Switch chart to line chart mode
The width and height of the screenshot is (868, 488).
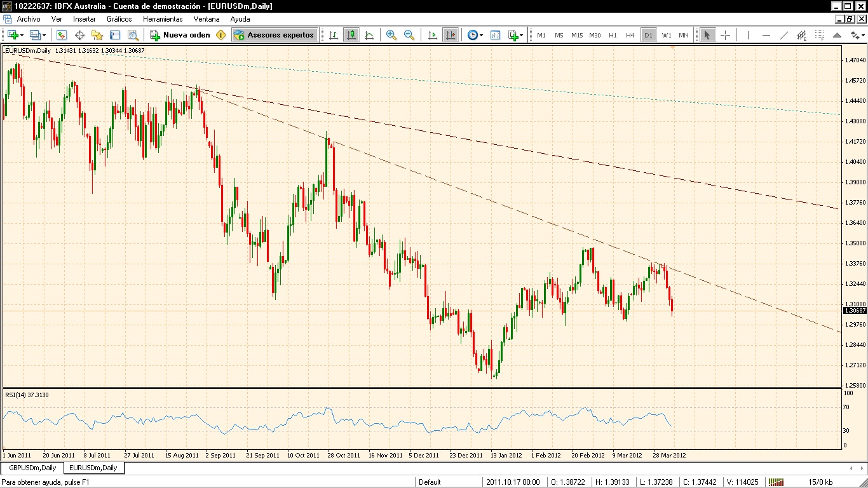(369, 35)
